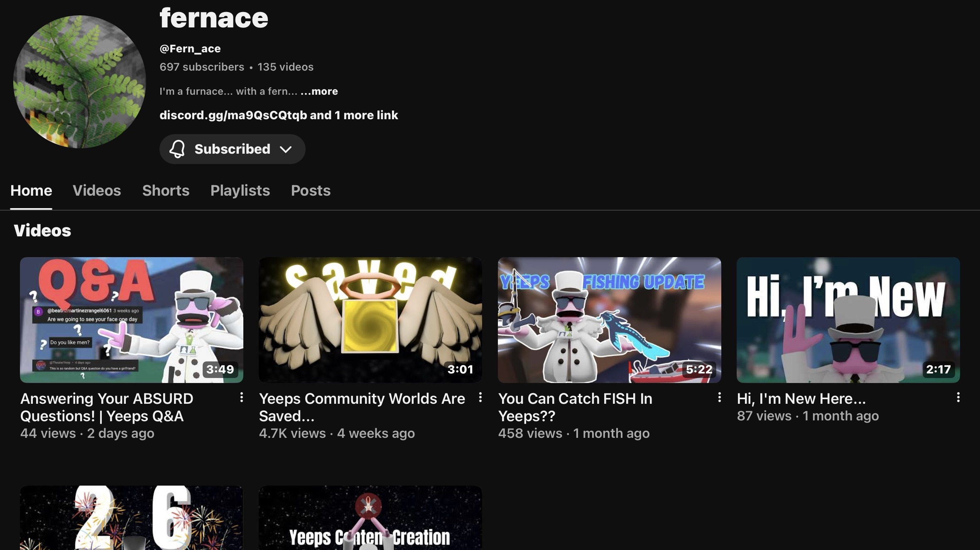The width and height of the screenshot is (980, 550).
Task: Open the Yeeps Content Creation video thumbnail
Action: pos(370,518)
